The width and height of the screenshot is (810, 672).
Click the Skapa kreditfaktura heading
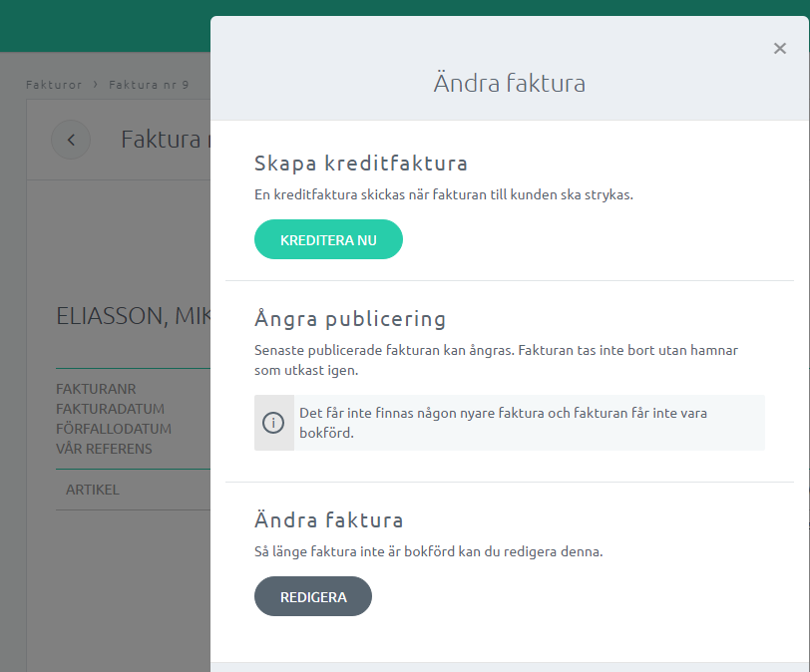coord(361,163)
